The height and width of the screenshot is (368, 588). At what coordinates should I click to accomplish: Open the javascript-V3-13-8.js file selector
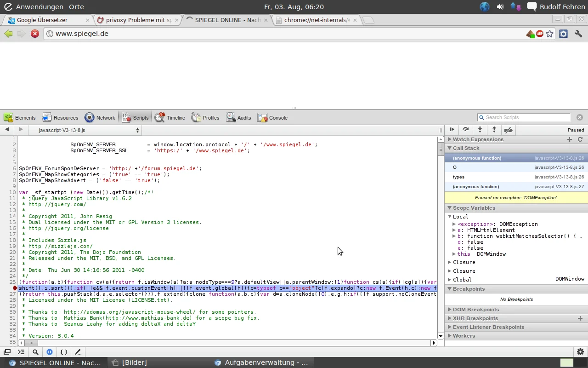85,130
